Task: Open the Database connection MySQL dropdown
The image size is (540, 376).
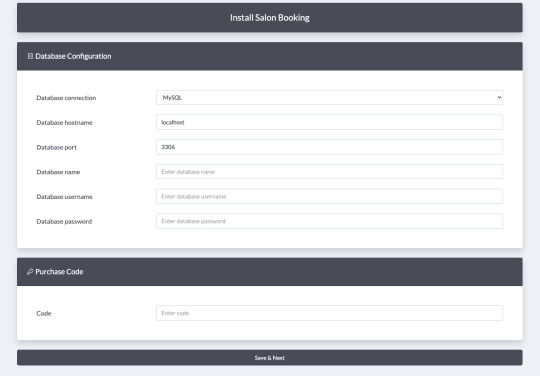Action: click(x=329, y=97)
